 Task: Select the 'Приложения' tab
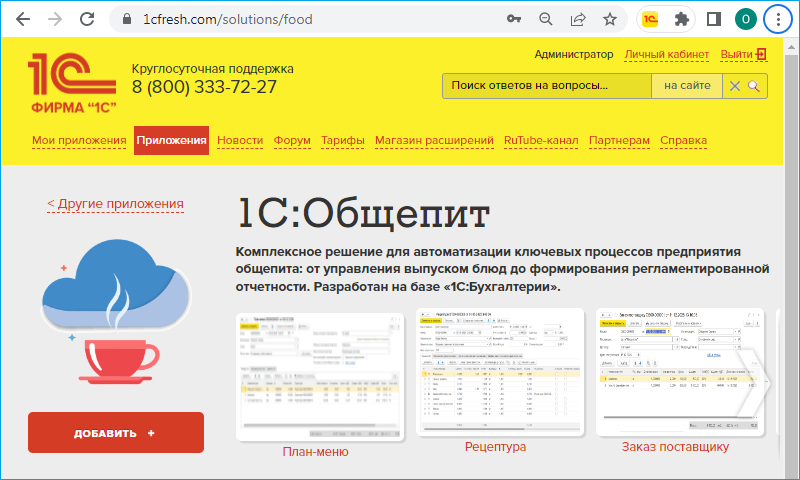[x=171, y=140]
